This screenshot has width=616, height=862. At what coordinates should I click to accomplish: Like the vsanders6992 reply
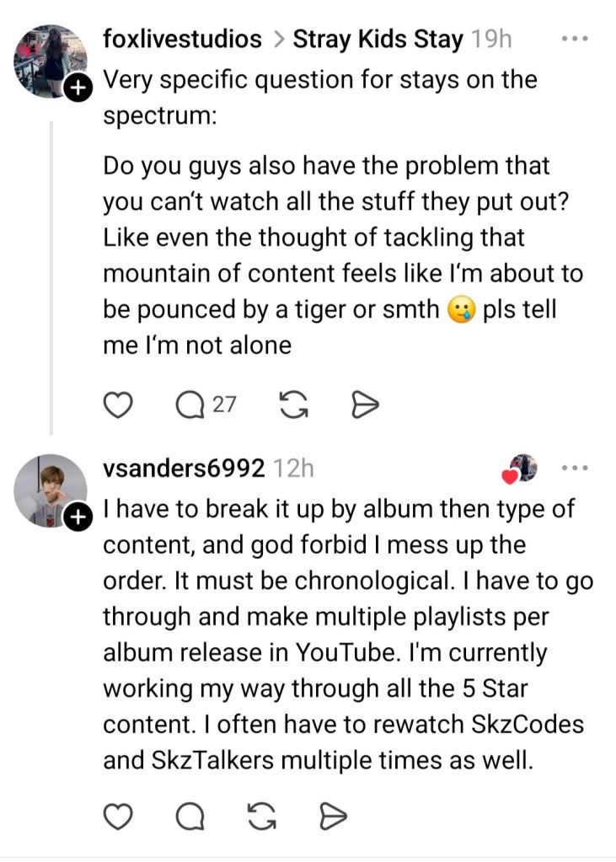[119, 815]
